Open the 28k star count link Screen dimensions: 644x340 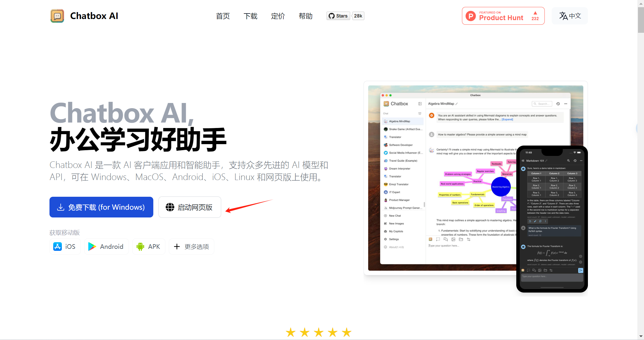click(358, 16)
